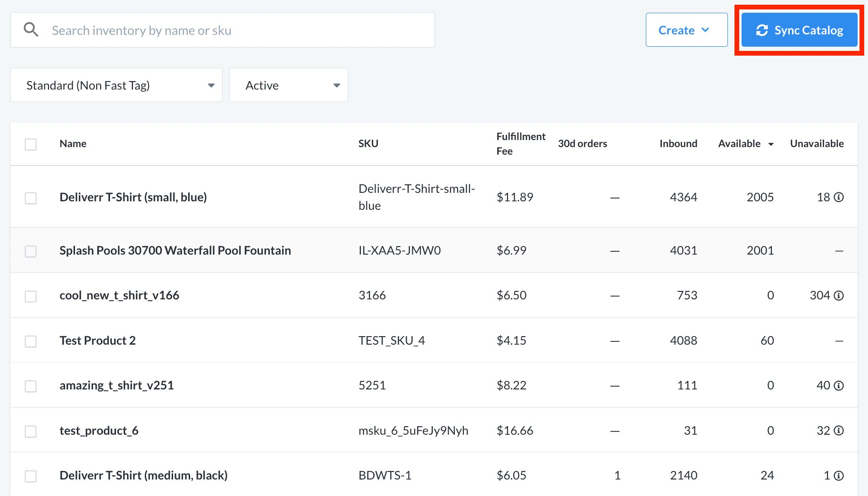Screen dimensions: 868x496
Task: Open the test_product_6 product
Action: pyautogui.click(x=99, y=430)
